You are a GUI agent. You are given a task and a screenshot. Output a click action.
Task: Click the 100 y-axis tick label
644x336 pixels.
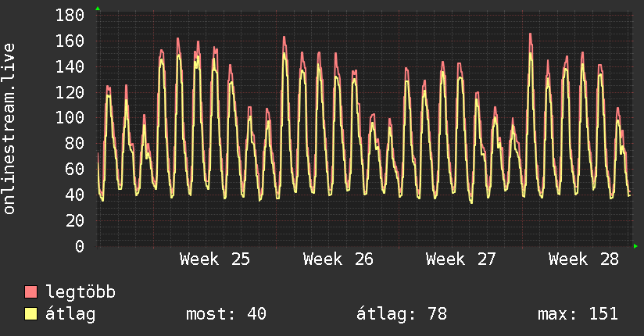click(x=70, y=118)
